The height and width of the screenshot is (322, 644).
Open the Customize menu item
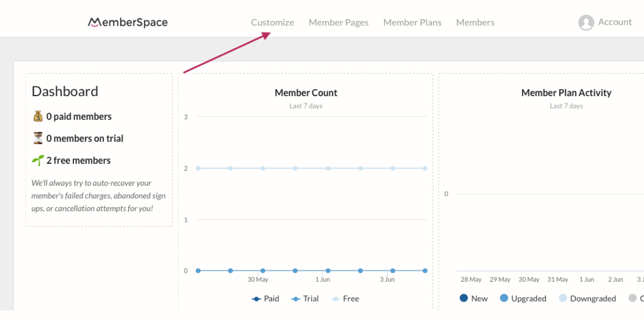pyautogui.click(x=273, y=23)
